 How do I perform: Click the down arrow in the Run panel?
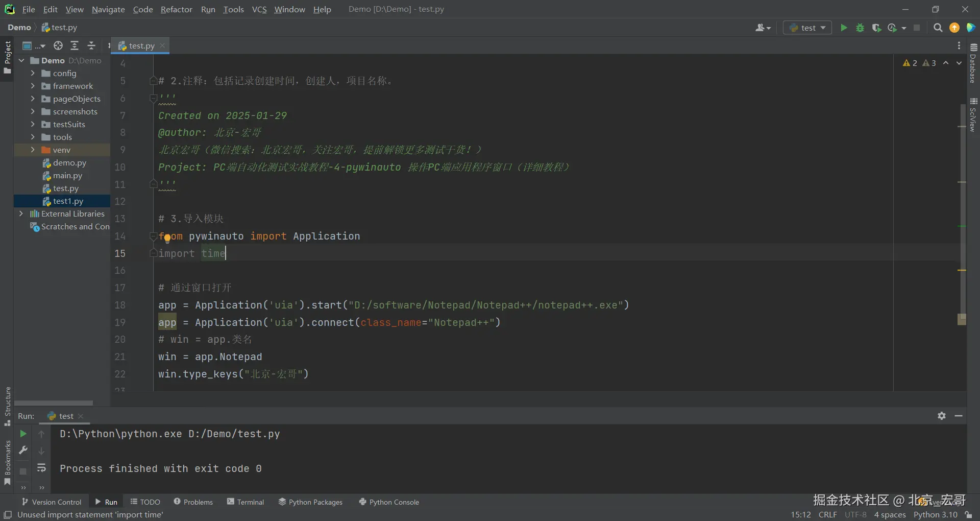coord(41,451)
